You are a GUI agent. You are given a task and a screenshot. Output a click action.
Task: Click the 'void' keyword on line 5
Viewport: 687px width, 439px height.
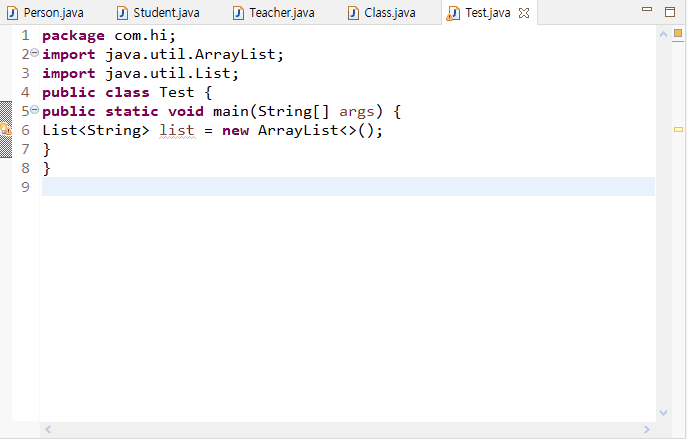tap(186, 111)
